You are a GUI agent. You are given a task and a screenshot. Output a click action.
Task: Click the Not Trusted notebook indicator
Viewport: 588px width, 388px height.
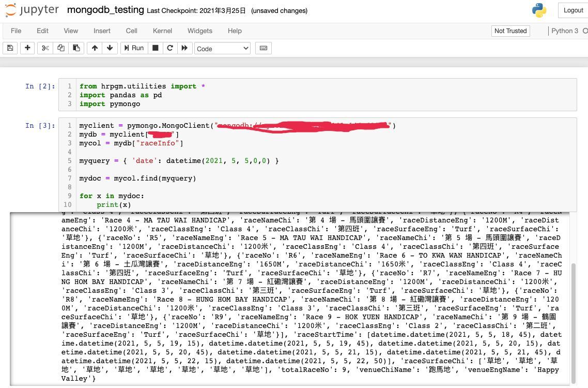click(510, 31)
